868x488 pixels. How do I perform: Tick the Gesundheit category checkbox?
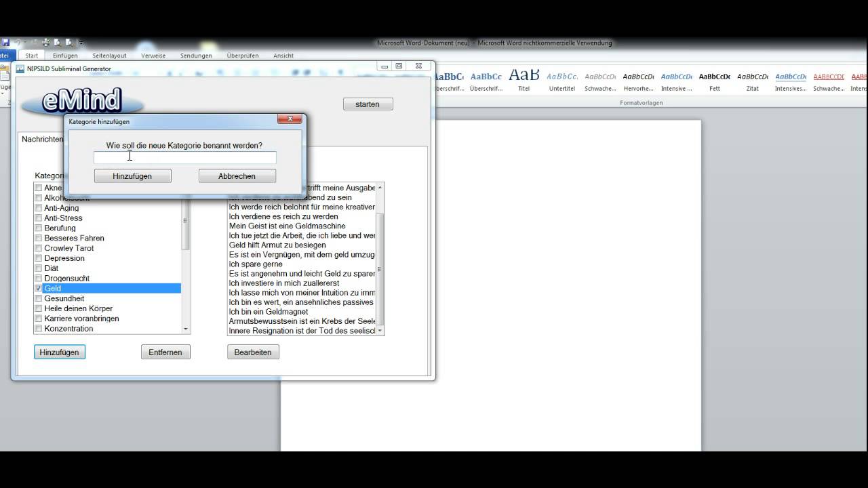[39, 298]
